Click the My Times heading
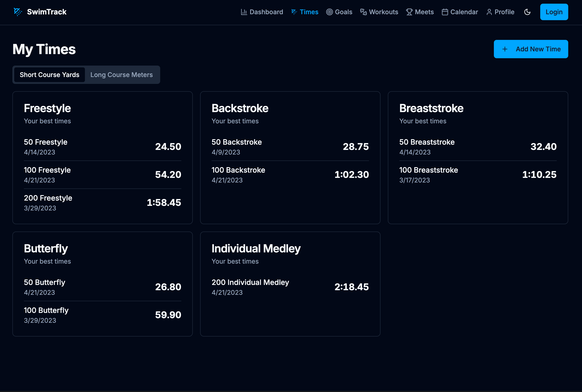The width and height of the screenshot is (582, 392). coord(44,49)
